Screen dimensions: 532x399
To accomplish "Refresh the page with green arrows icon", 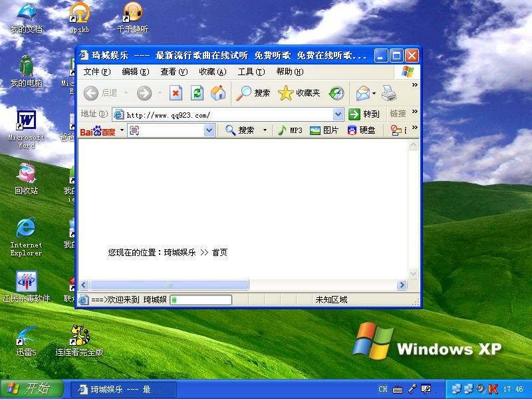I will click(197, 93).
